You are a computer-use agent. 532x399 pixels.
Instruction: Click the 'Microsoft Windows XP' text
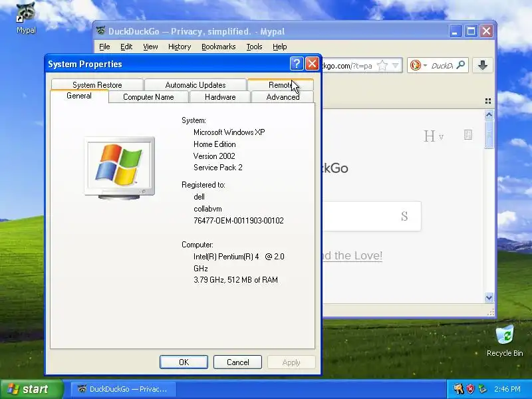229,132
